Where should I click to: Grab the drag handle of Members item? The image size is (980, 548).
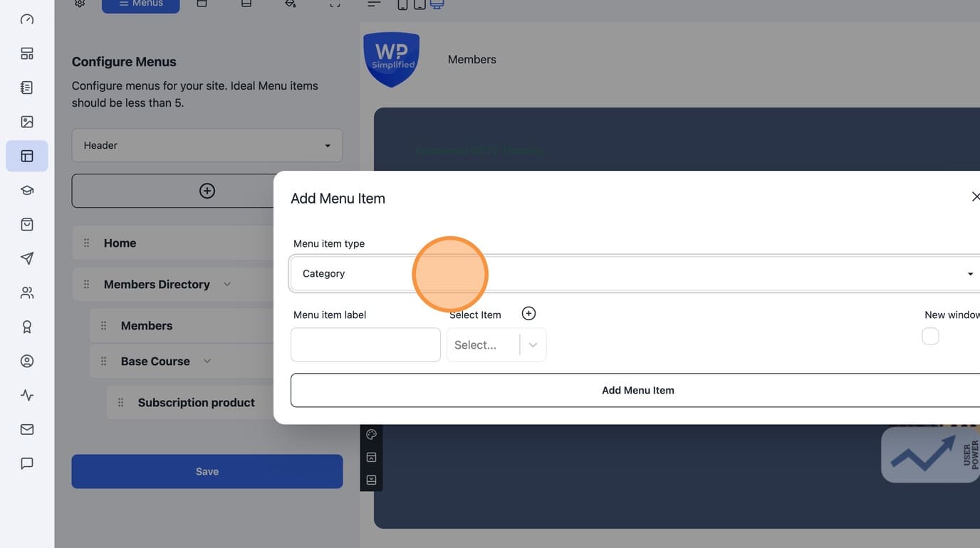tap(103, 325)
